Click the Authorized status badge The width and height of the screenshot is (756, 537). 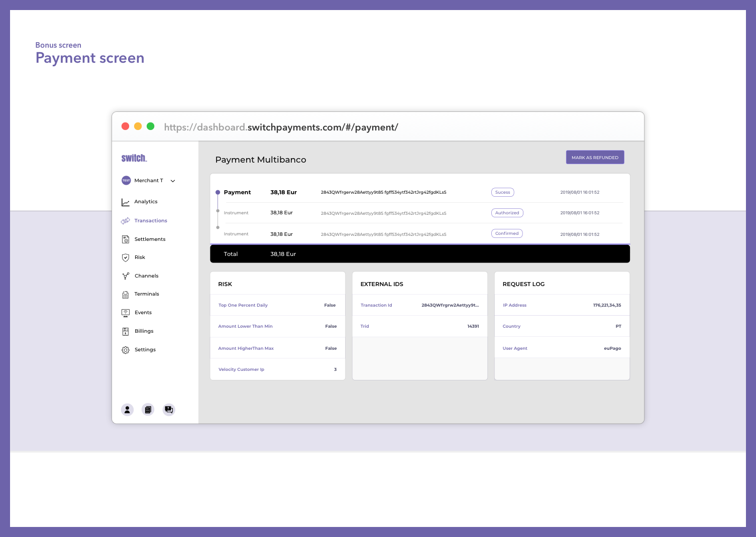point(507,213)
